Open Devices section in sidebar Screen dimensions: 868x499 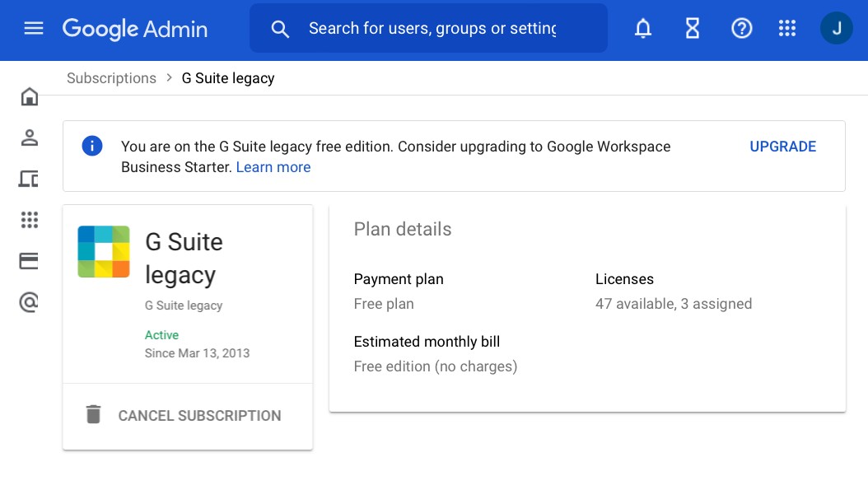click(29, 179)
